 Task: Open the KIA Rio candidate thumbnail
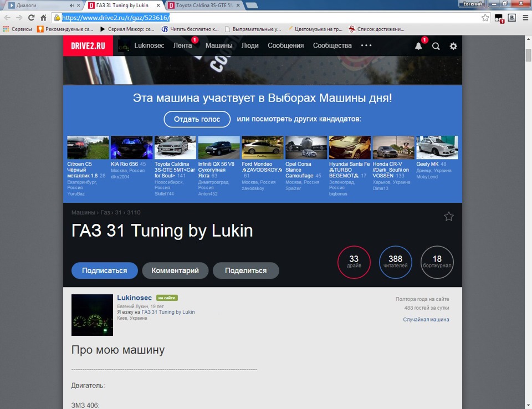point(132,147)
